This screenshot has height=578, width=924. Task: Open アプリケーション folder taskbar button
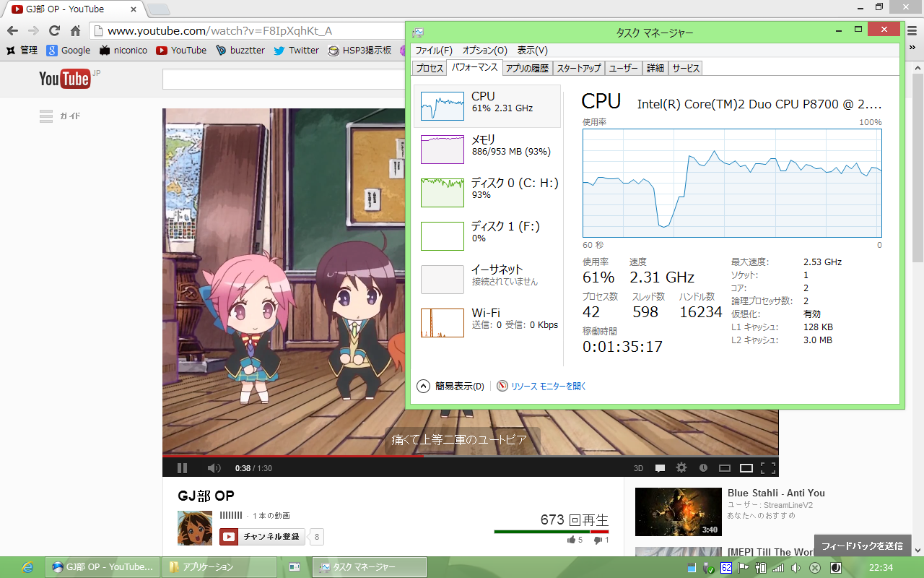tap(218, 567)
